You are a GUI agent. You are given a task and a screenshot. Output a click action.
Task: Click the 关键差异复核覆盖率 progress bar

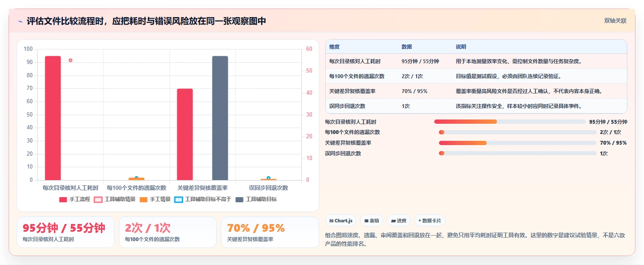[518, 143]
